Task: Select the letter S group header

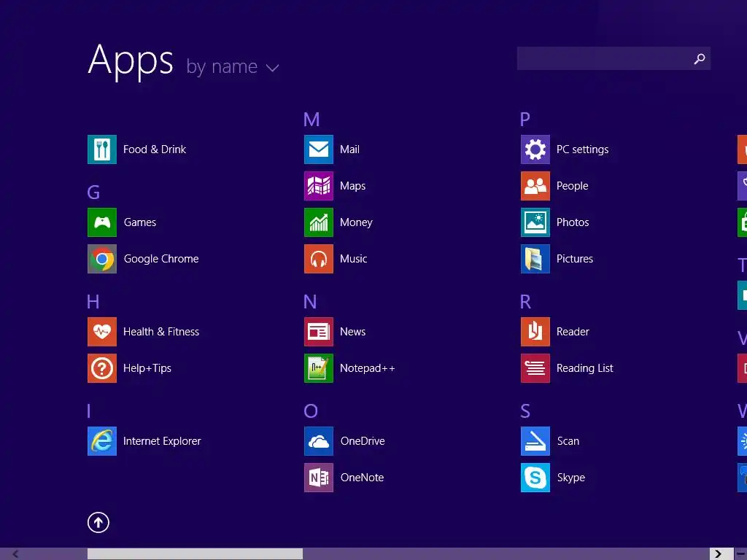Action: point(525,411)
